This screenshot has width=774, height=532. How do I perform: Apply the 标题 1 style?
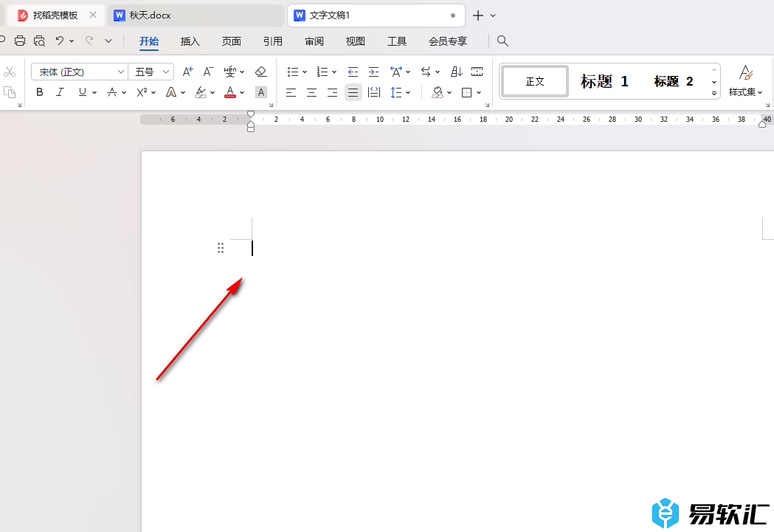605,81
